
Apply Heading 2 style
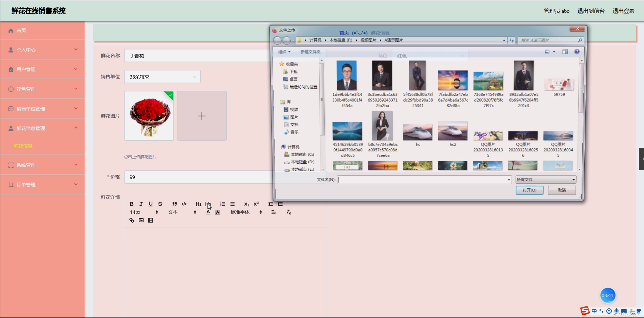pos(208,204)
